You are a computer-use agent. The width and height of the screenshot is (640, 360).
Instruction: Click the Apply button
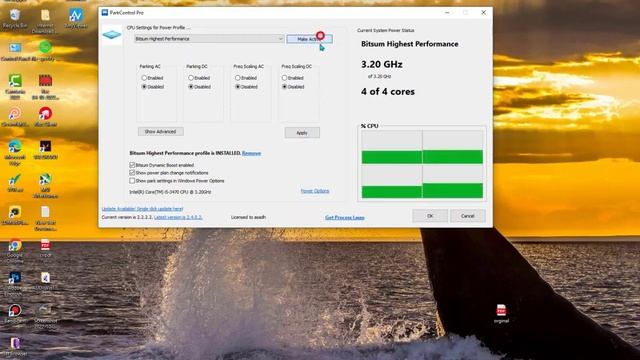click(302, 133)
